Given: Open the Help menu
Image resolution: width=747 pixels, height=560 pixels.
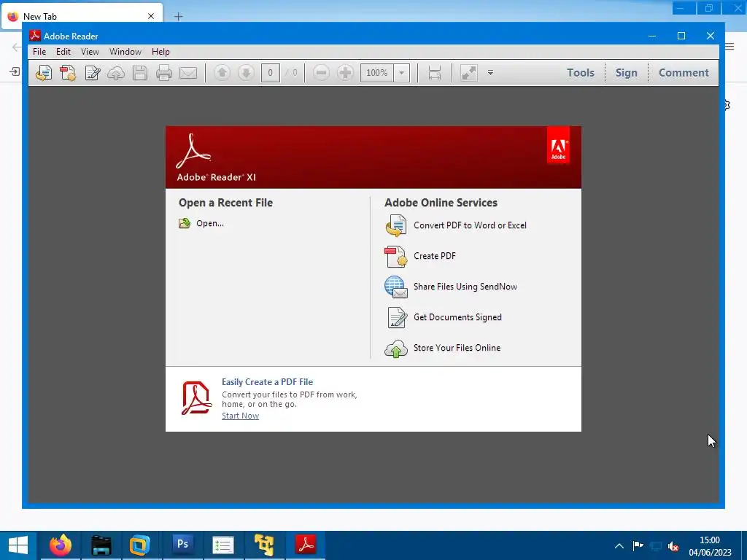Looking at the screenshot, I should click(160, 52).
